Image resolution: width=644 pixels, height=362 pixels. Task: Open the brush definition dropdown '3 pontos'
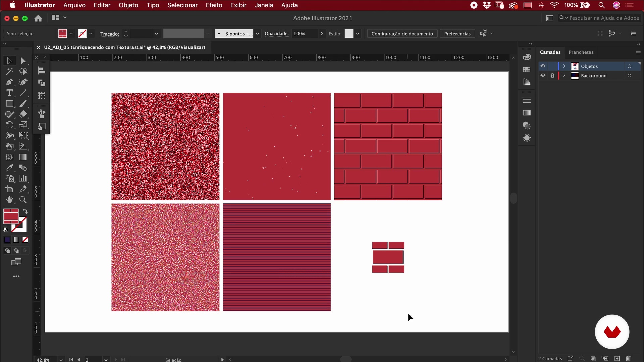point(257,34)
